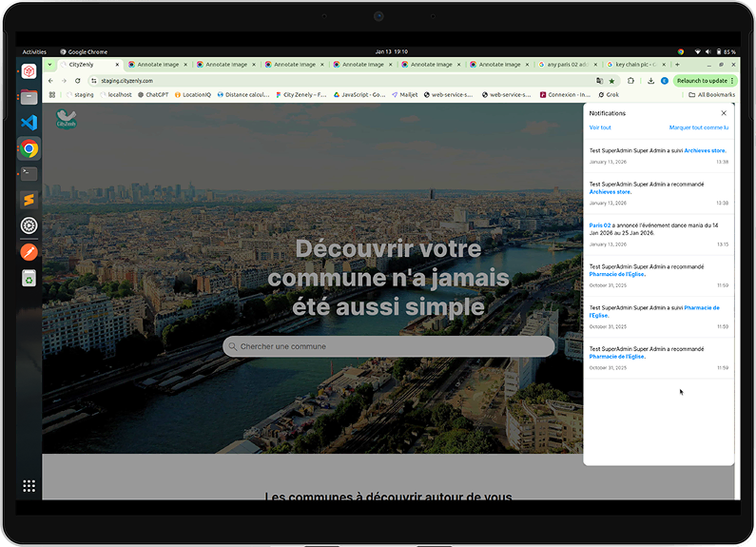
Task: Open the Chrome profile avatar
Action: click(665, 81)
